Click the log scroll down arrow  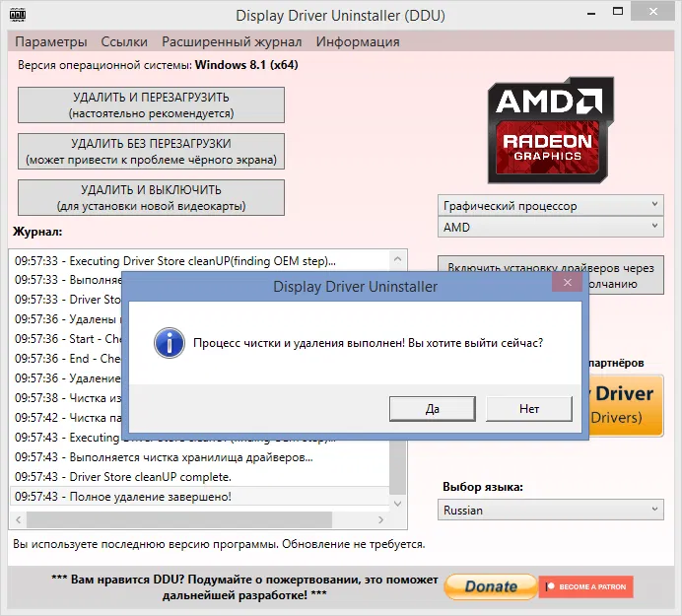(397, 504)
